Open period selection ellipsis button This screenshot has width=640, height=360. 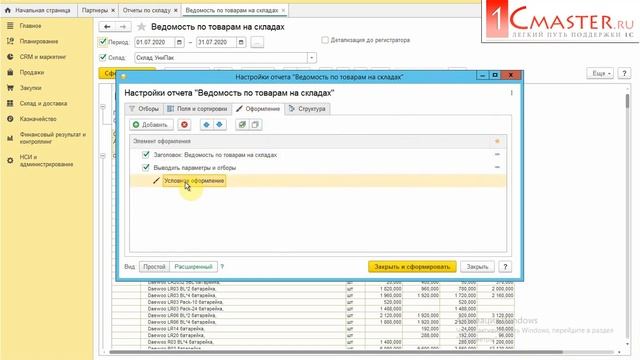[257, 42]
